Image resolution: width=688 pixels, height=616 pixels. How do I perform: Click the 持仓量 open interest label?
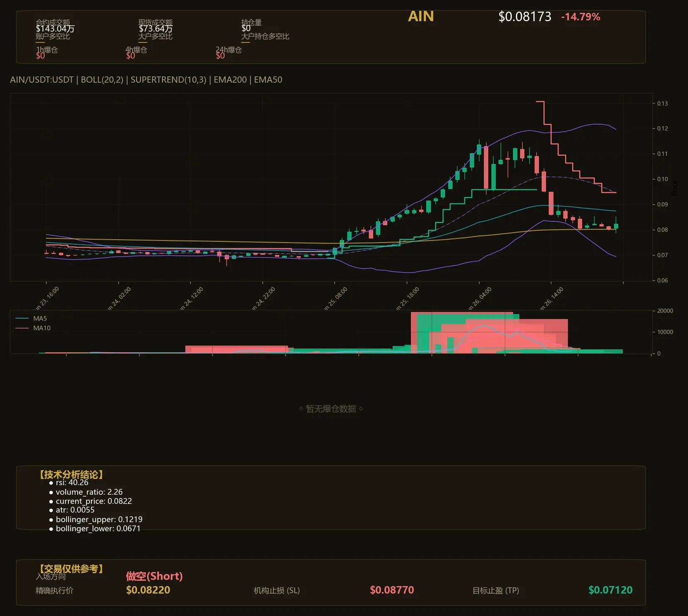[251, 22]
